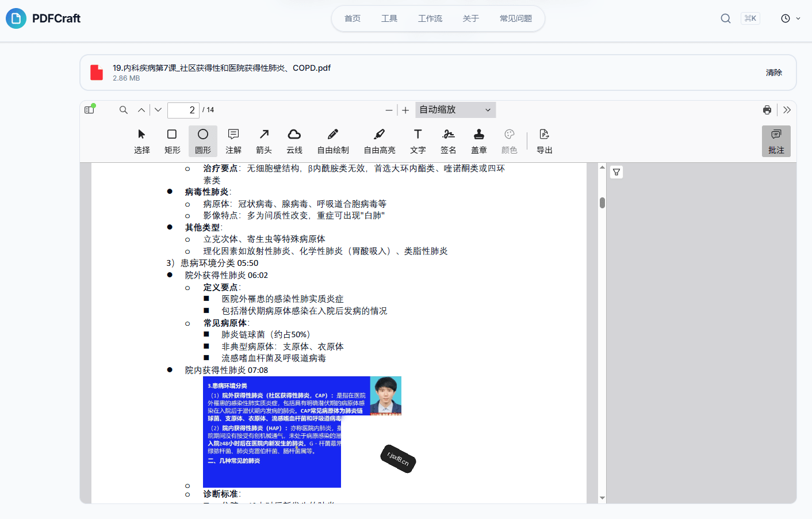Click the scrollbar up arrow
This screenshot has width=812, height=519.
[602, 167]
